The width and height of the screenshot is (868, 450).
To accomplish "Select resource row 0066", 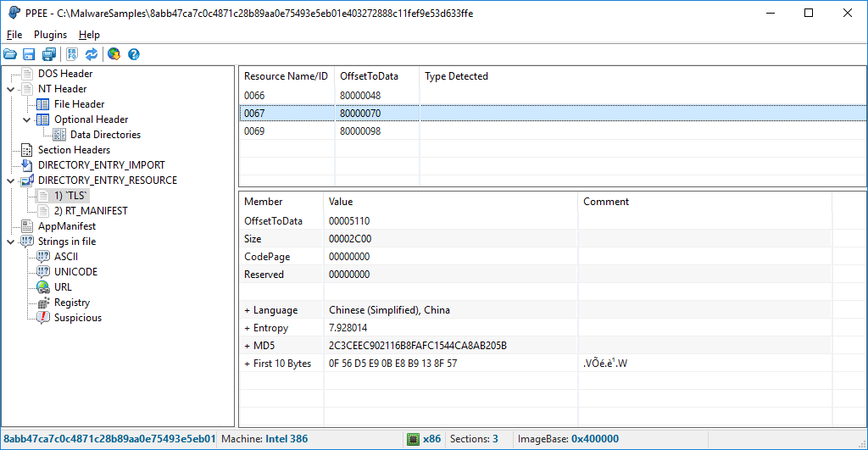I will (553, 96).
